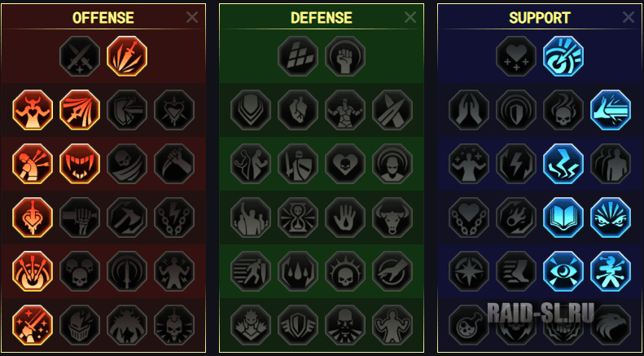644x356 pixels.
Task: Click the open book Support mastery
Action: 563,218
